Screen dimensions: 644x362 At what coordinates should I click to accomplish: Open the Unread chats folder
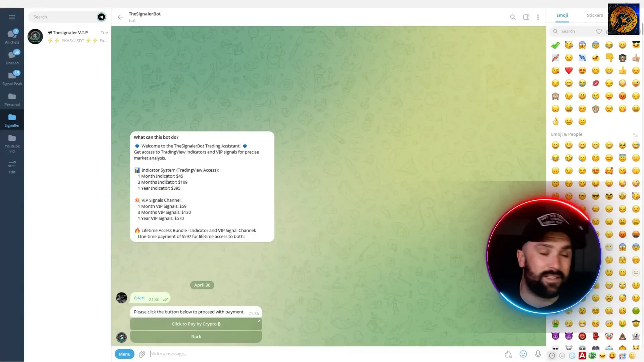pos(12,57)
